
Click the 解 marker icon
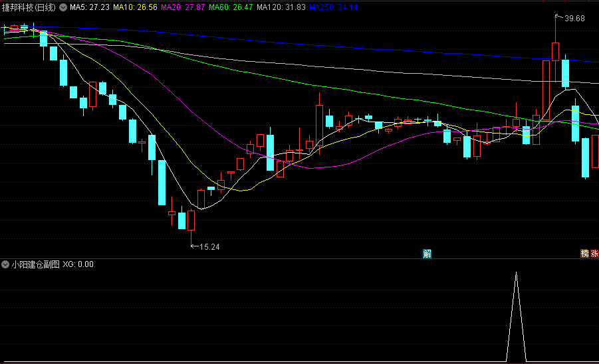[427, 254]
